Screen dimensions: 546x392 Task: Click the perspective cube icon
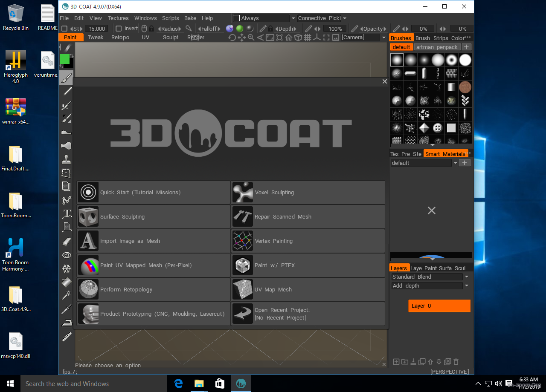click(x=298, y=37)
